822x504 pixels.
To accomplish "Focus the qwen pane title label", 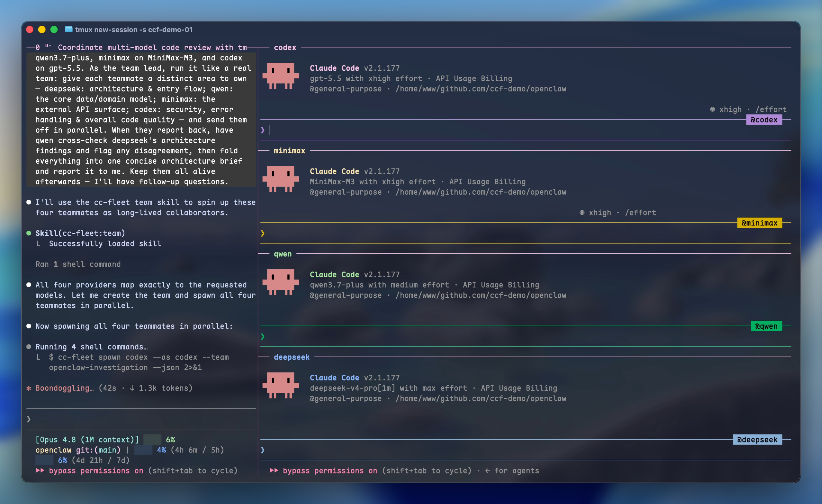I will click(x=283, y=254).
